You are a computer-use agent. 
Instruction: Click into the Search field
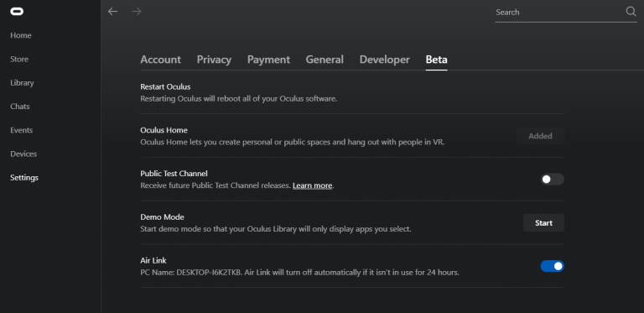559,13
